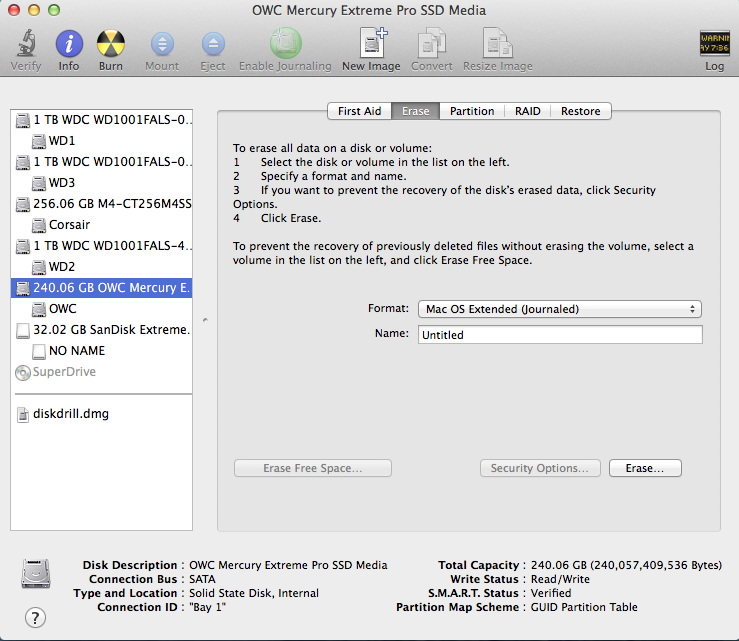The height and width of the screenshot is (641, 739).
Task: Click the Convert toolbar icon
Action: tap(432, 43)
